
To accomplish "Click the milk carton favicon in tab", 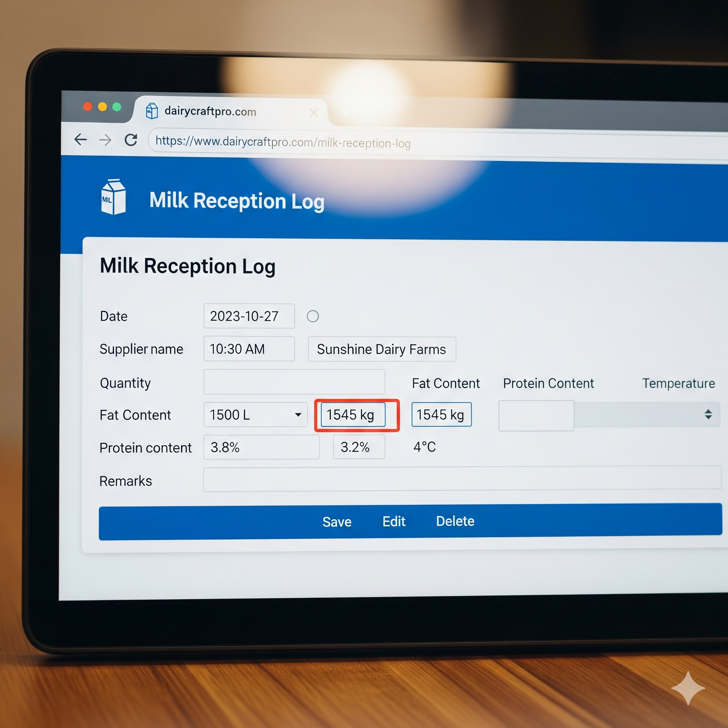I will pos(151,111).
